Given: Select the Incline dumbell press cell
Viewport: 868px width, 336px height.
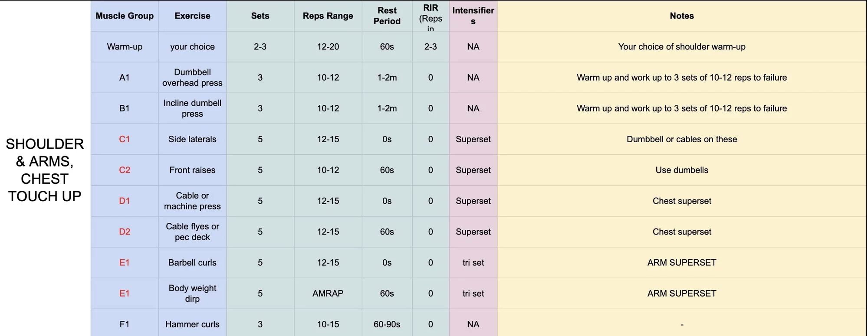Looking at the screenshot, I should click(192, 108).
